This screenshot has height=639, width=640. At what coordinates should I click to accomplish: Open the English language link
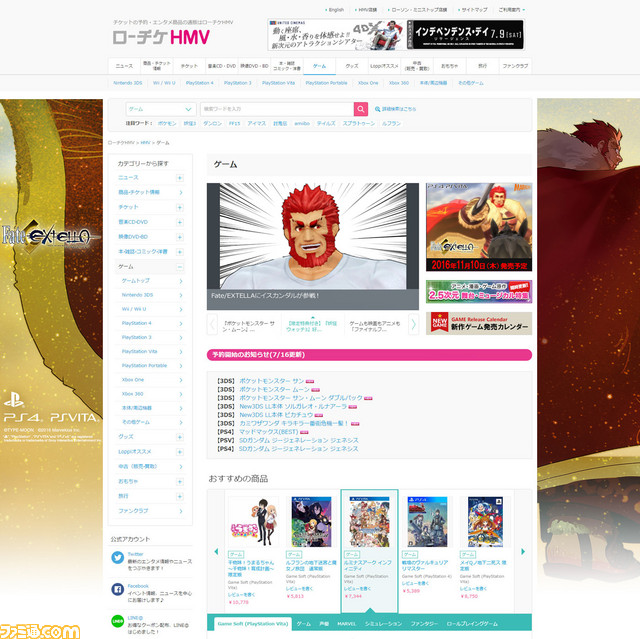coord(336,10)
